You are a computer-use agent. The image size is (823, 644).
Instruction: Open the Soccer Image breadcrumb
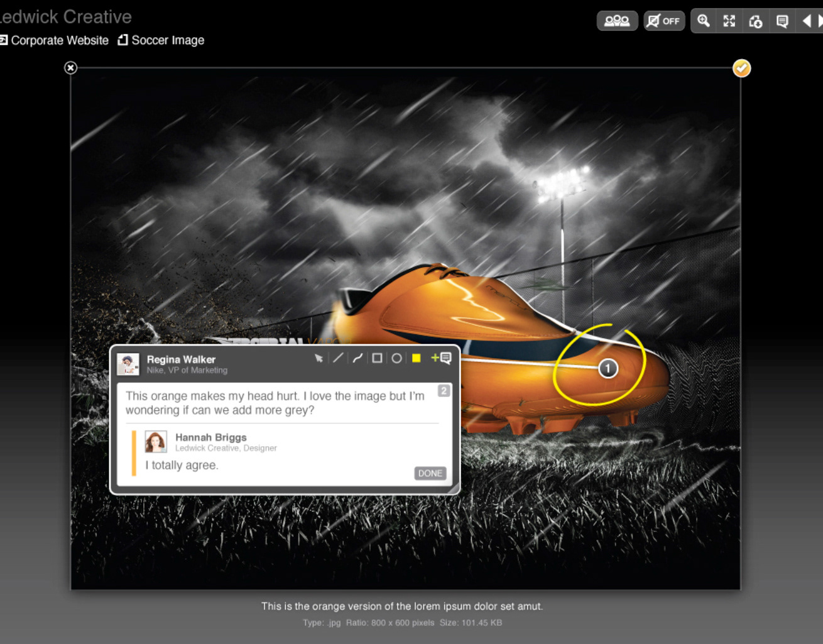pyautogui.click(x=161, y=40)
